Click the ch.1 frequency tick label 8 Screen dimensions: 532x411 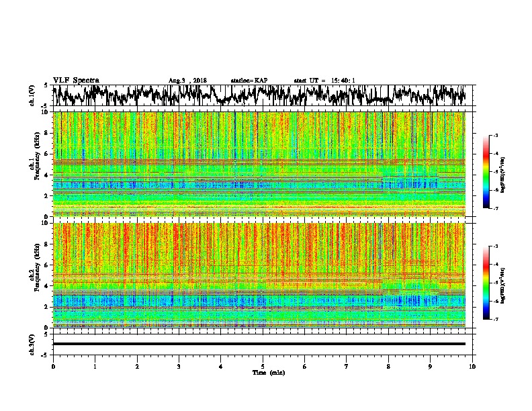46,133
